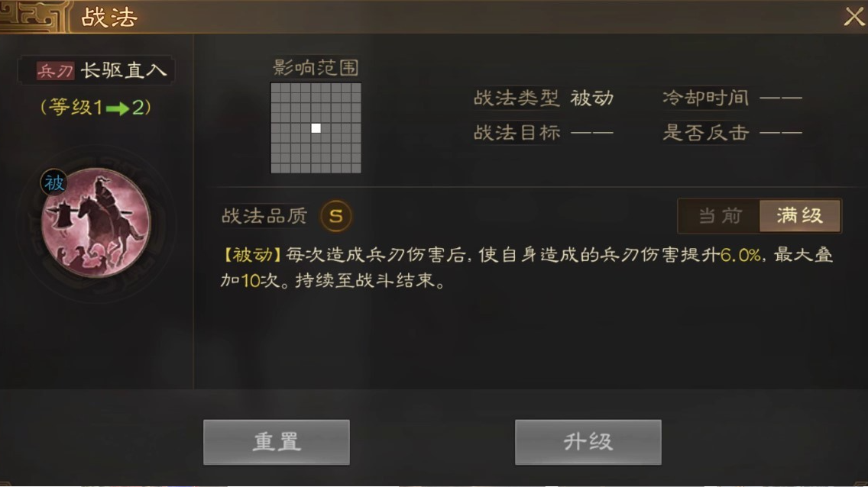The image size is (868, 487).
Task: Click the 战法品质 label
Action: click(264, 216)
